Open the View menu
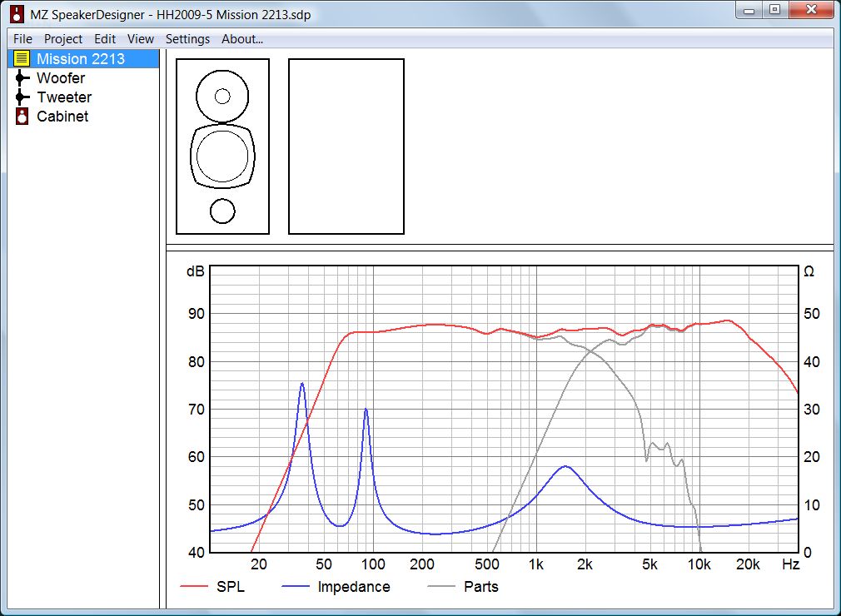Screen dimensions: 841x616 click(x=141, y=39)
